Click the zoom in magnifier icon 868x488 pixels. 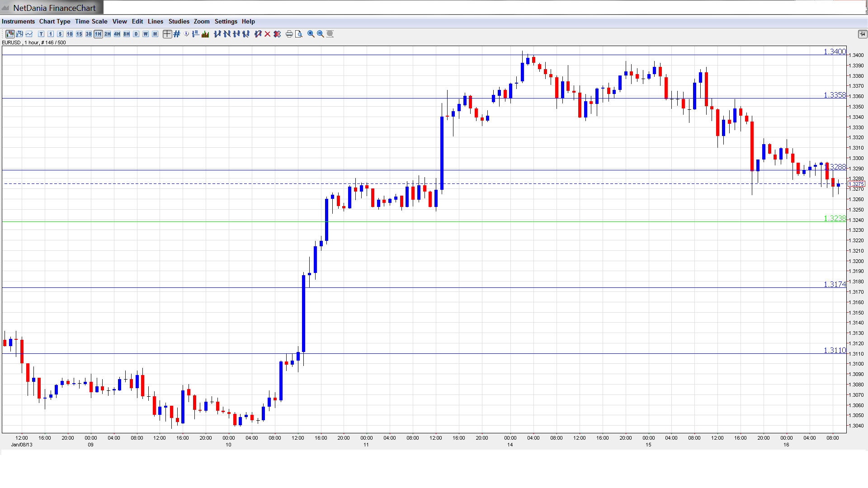coord(311,34)
